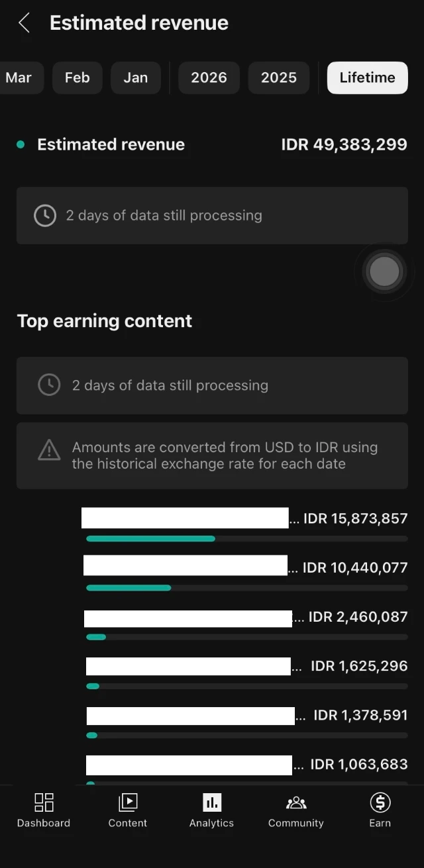Viewport: 424px width, 868px height.
Task: Open the Content section icon
Action: tap(128, 802)
